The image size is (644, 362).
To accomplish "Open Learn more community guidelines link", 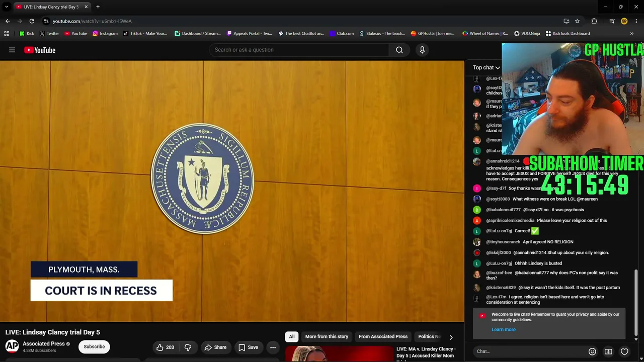I will coord(504,330).
